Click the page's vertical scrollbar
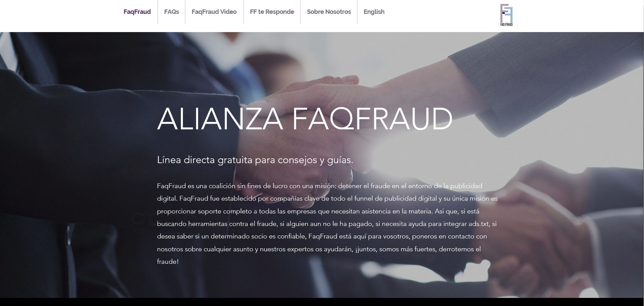Image resolution: width=644 pixels, height=306 pixels. 644,152
